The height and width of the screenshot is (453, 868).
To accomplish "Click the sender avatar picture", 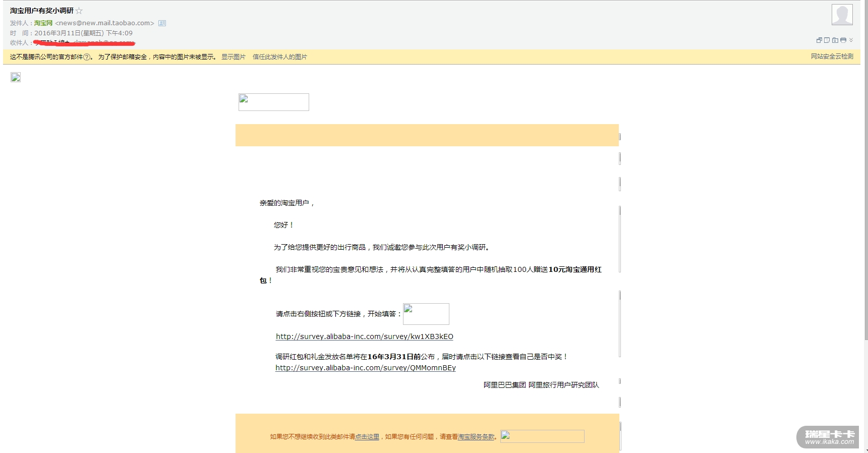I will tap(842, 15).
